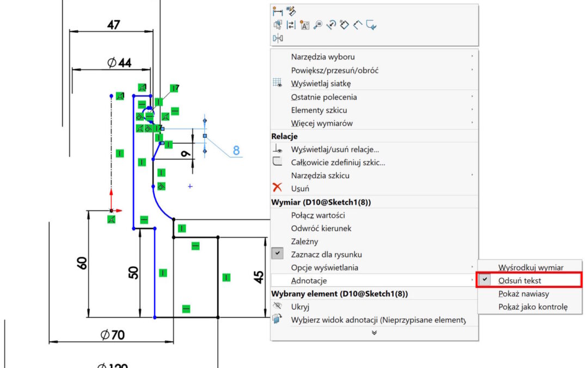The height and width of the screenshot is (368, 588).
Task: Click Wyświetlaj/usuń relacje... entry
Action: pyautogui.click(x=335, y=149)
